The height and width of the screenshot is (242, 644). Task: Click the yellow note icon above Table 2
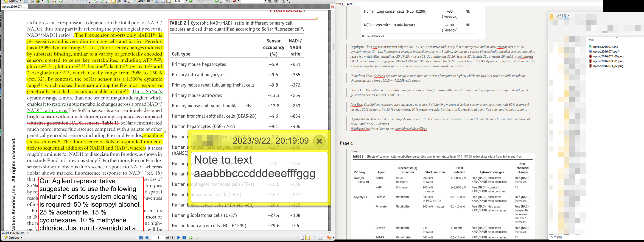(x=316, y=18)
